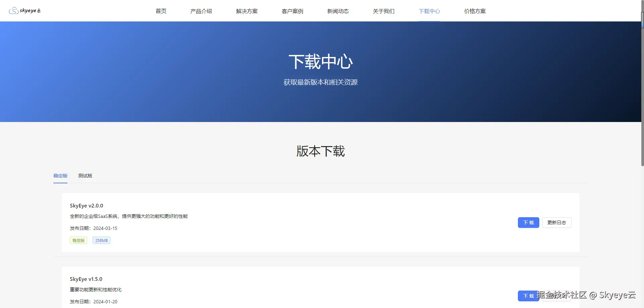Download SkyEye v1.5.0 with 下载 button

click(x=528, y=296)
